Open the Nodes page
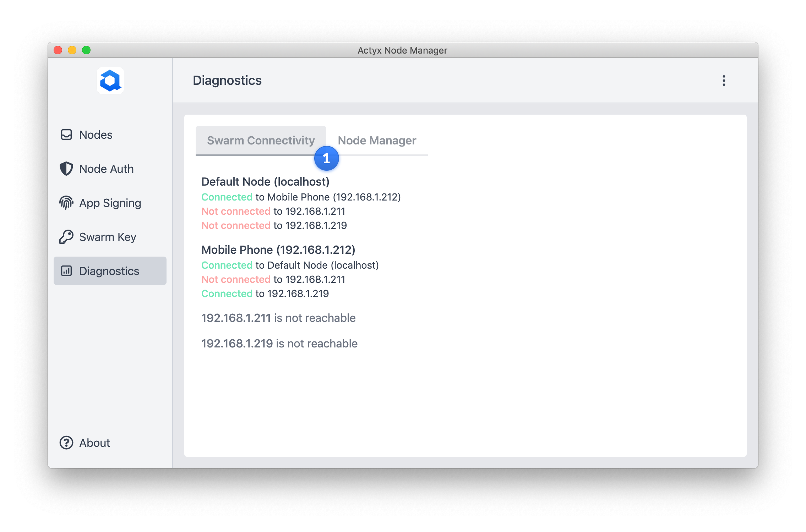The height and width of the screenshot is (532, 806). tap(96, 135)
